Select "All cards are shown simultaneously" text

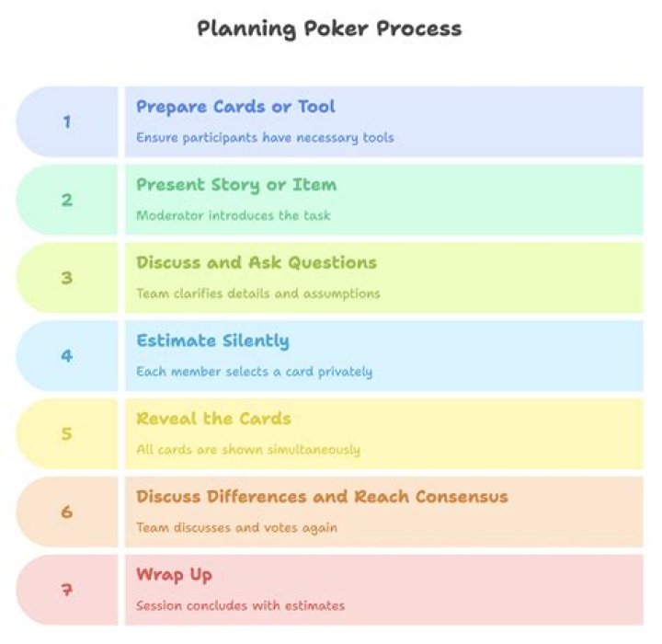248,451
